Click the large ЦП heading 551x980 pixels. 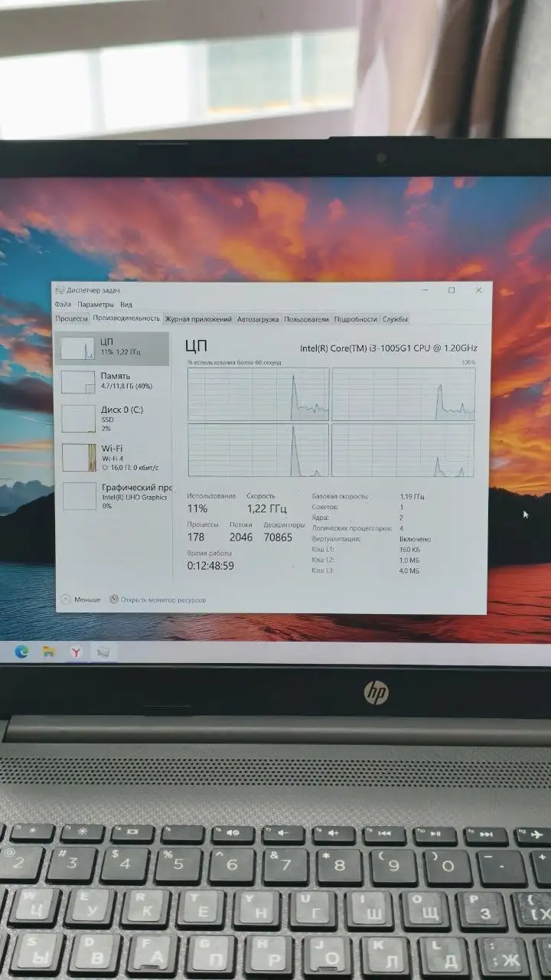pos(196,347)
